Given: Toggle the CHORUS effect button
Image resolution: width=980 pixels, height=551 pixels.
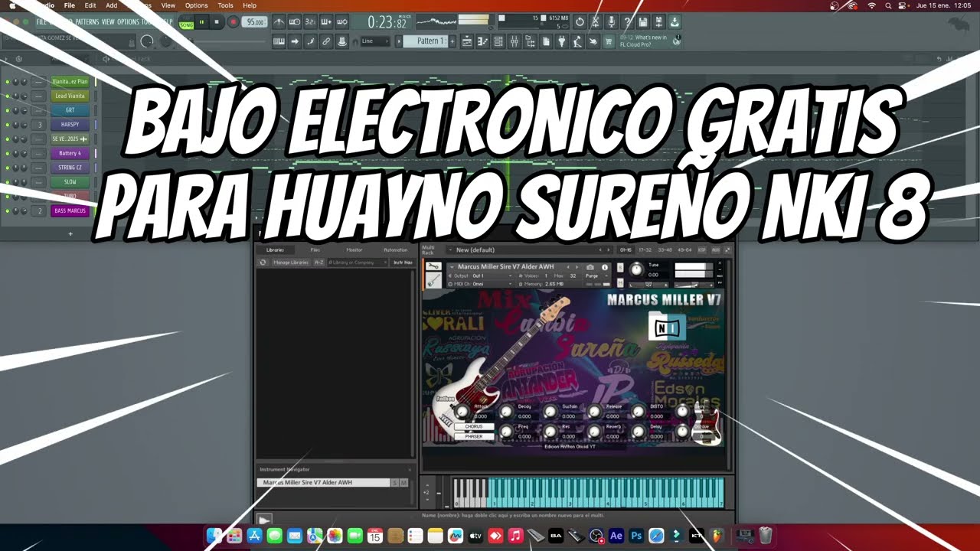Looking at the screenshot, I should (x=474, y=426).
